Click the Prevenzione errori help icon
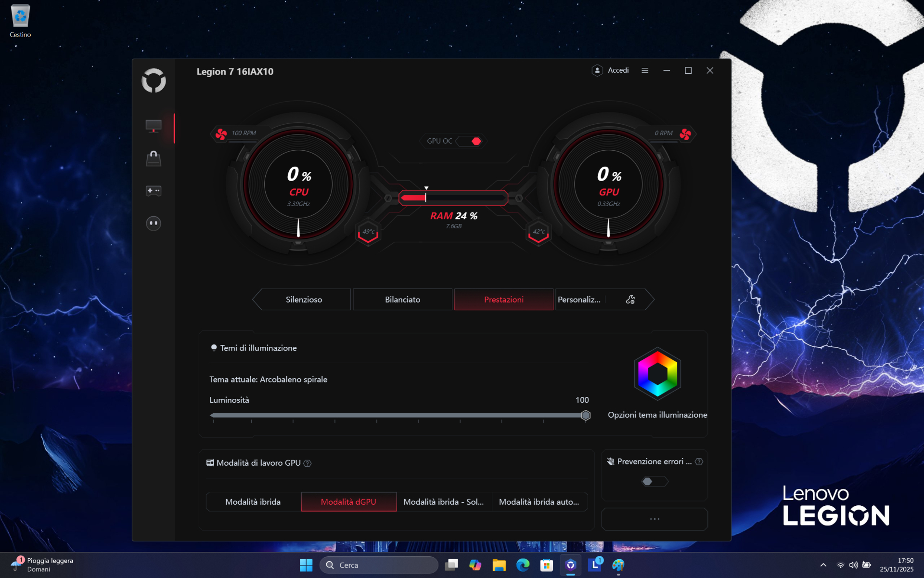This screenshot has width=924, height=578. pos(699,461)
